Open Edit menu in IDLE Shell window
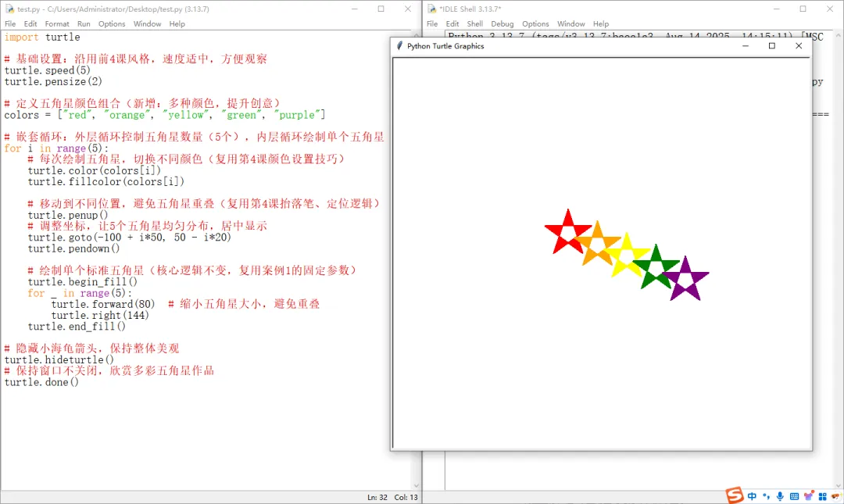This screenshot has width=844, height=504. pyautogui.click(x=452, y=23)
